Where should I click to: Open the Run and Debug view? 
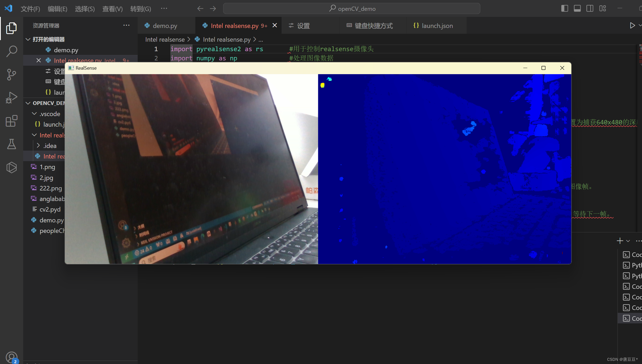[11, 98]
